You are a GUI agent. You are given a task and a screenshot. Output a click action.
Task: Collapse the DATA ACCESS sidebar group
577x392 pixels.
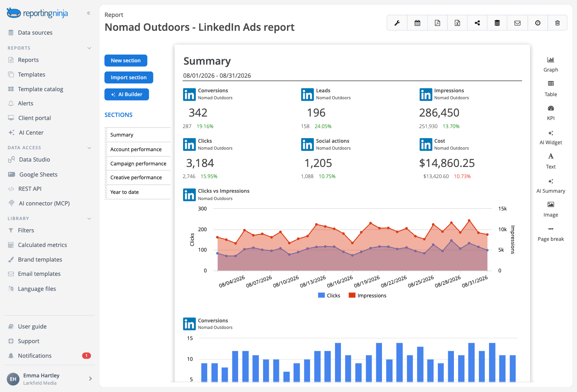89,148
